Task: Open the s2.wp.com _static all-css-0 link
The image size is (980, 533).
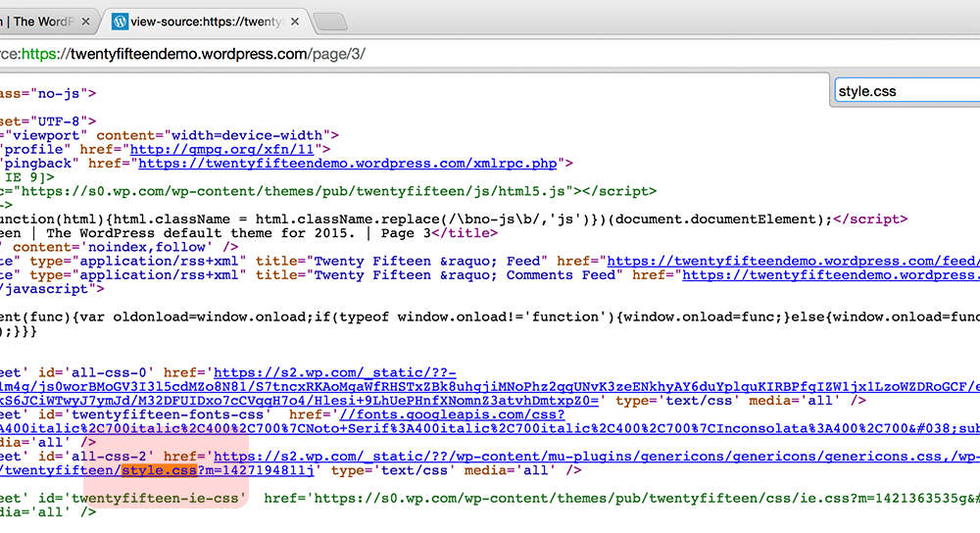Action: point(335,372)
